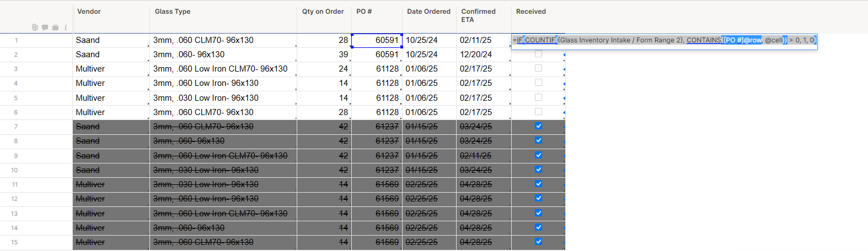Click the struck-through PO # 61237 in row 7
Image resolution: width=868 pixels, height=251 pixels.
coord(377,127)
